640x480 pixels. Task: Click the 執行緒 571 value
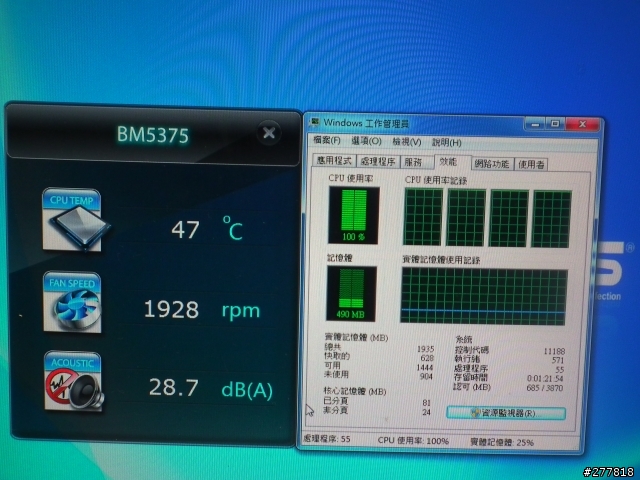tap(558, 360)
